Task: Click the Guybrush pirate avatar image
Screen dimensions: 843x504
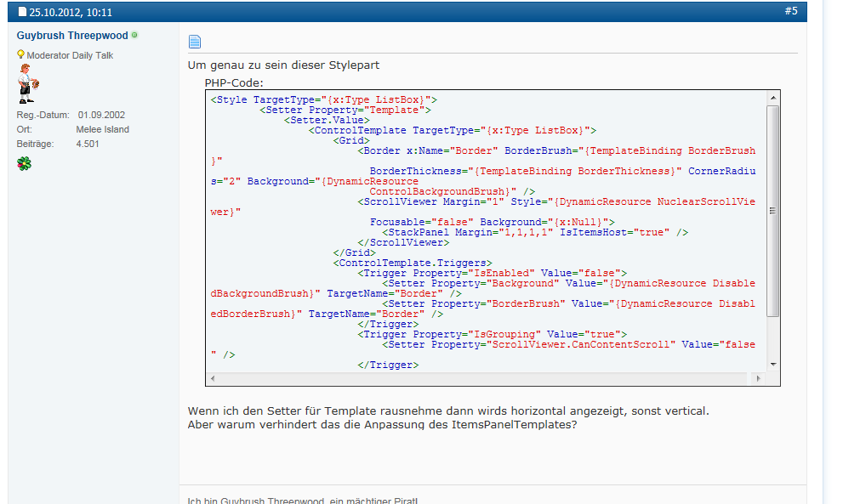Action: [x=28, y=83]
